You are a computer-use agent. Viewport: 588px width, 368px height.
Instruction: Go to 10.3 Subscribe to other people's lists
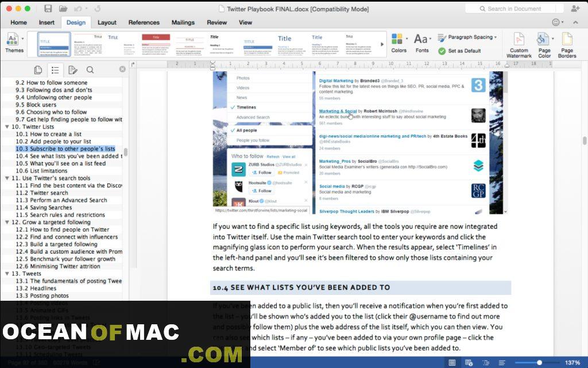pyautogui.click(x=65, y=149)
